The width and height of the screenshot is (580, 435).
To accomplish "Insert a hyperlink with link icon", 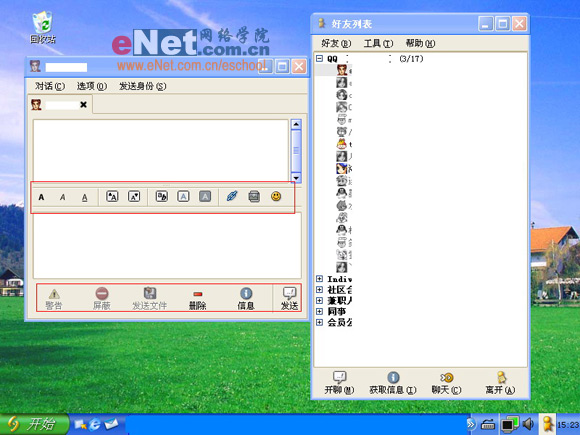I will click(232, 196).
